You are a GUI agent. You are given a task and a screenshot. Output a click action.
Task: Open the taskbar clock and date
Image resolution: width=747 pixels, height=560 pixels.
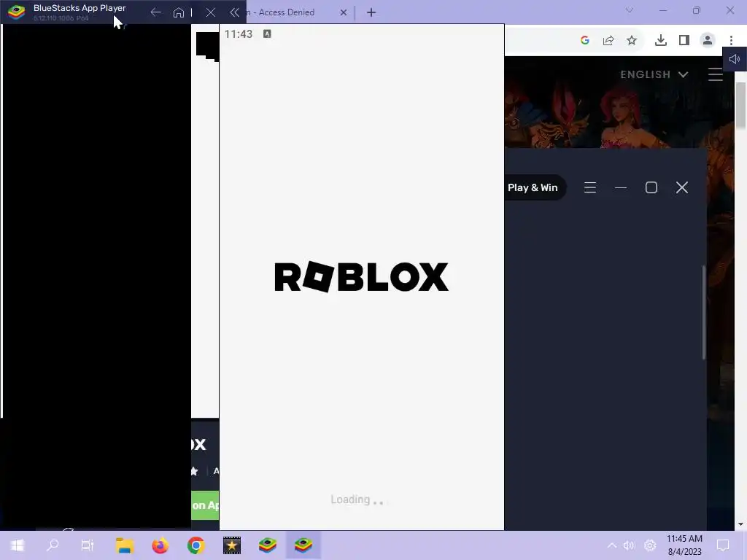(684, 545)
